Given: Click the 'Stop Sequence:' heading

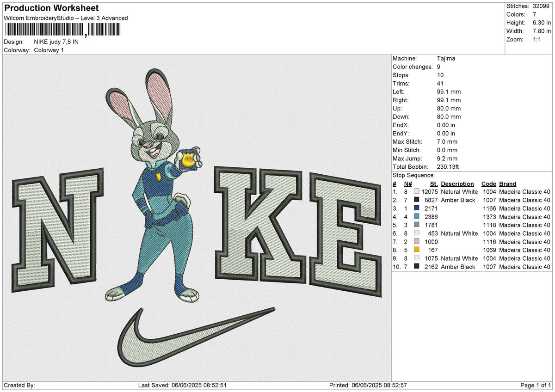Looking at the screenshot, I should [413, 175].
